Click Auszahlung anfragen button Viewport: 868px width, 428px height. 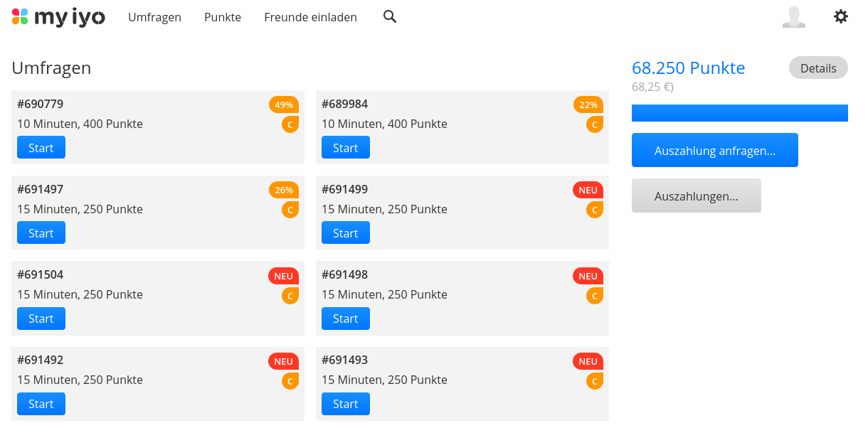click(715, 150)
